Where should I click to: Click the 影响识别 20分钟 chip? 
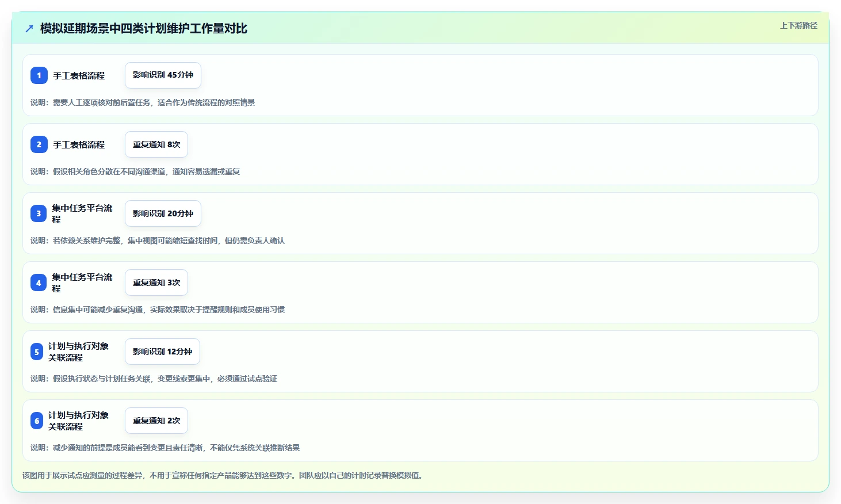pyautogui.click(x=163, y=213)
